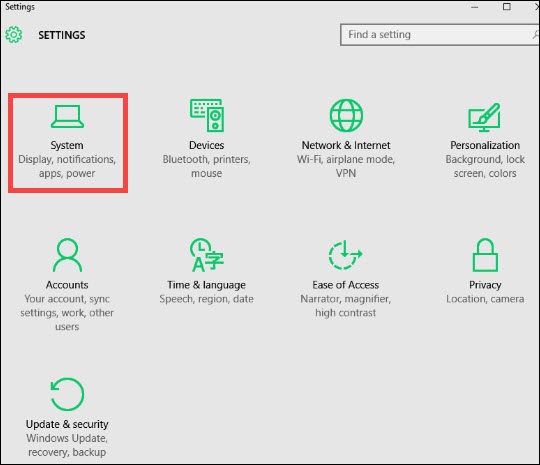Click the Find a setting search field
The image size is (540, 465).
[440, 34]
